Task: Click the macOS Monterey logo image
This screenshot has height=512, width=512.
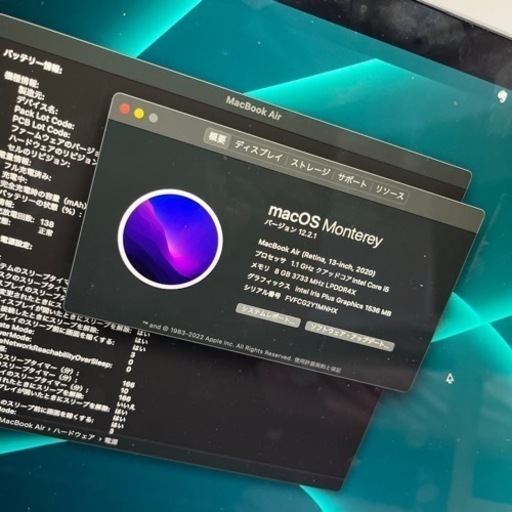Action: [x=170, y=238]
